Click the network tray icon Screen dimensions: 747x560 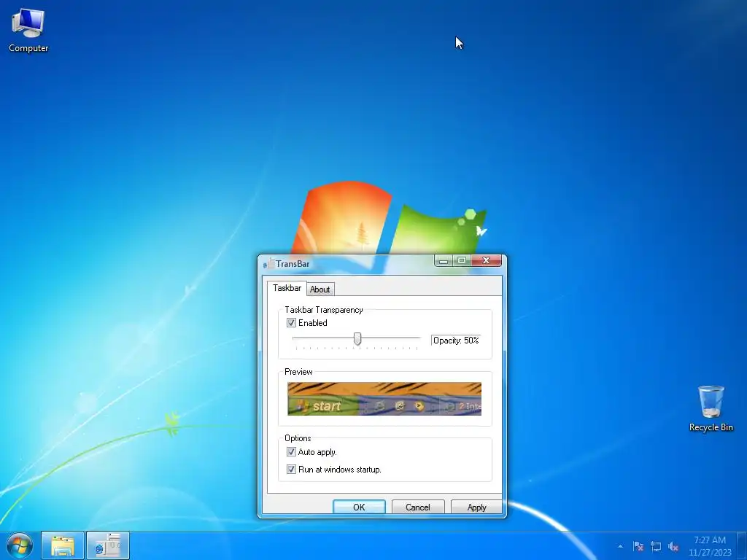click(x=656, y=546)
